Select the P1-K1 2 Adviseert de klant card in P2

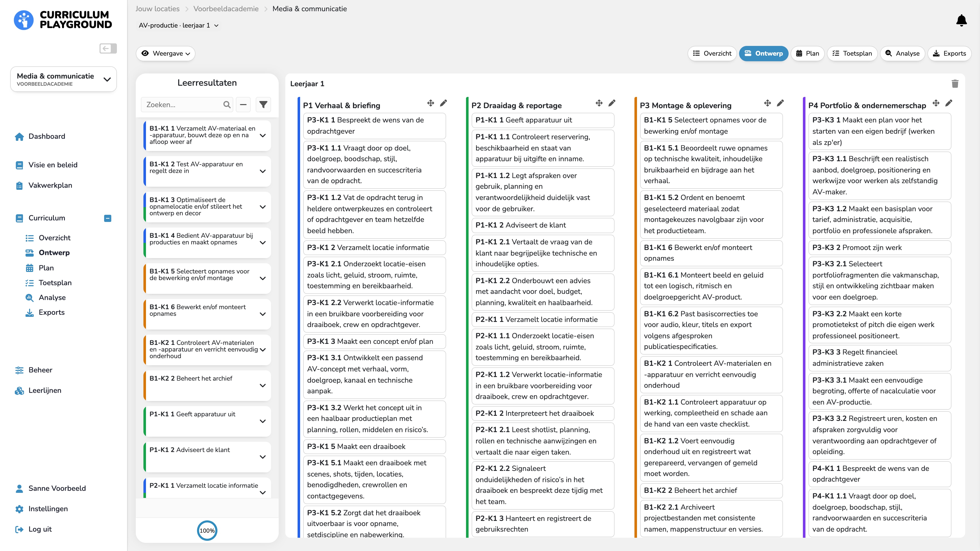(x=543, y=225)
